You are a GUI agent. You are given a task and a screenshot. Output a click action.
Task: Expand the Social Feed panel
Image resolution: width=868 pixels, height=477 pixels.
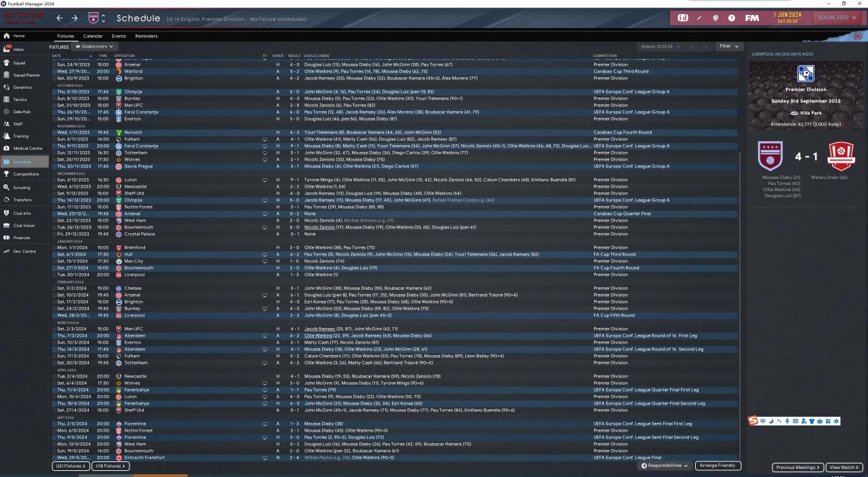tap(836, 18)
